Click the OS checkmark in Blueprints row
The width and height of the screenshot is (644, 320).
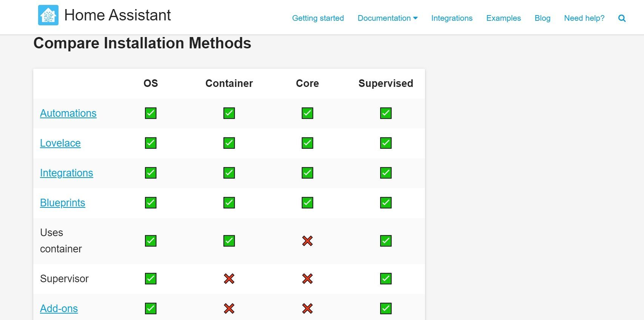coord(151,203)
